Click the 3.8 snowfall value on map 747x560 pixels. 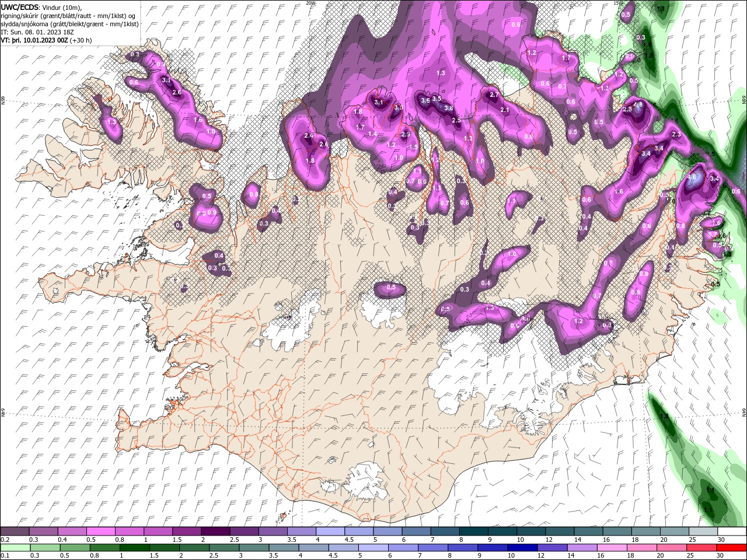pos(448,108)
